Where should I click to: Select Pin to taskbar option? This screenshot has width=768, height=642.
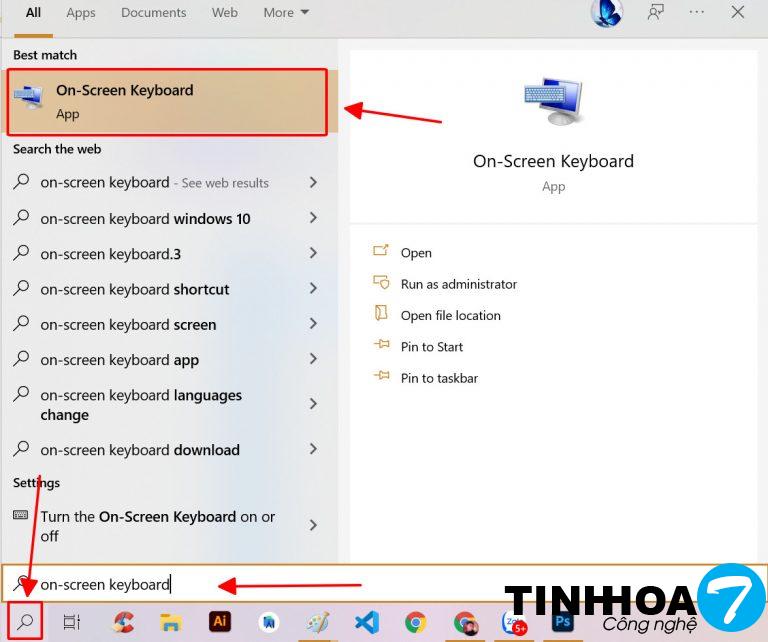pos(439,378)
